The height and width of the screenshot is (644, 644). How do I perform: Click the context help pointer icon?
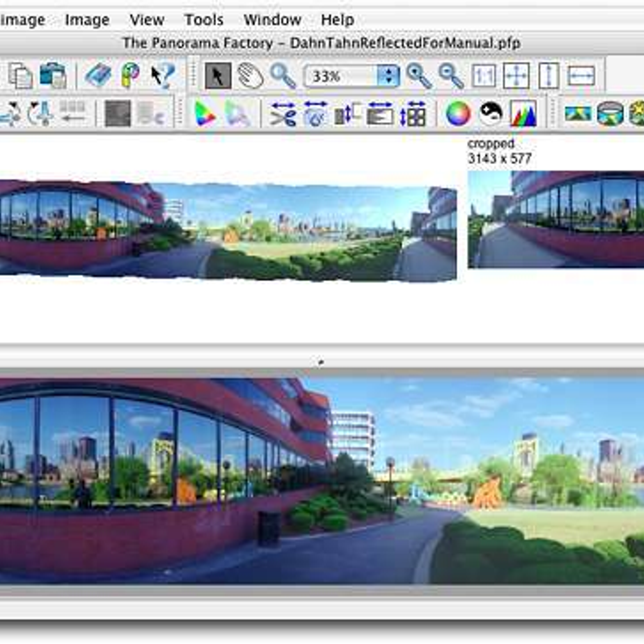tap(162, 76)
